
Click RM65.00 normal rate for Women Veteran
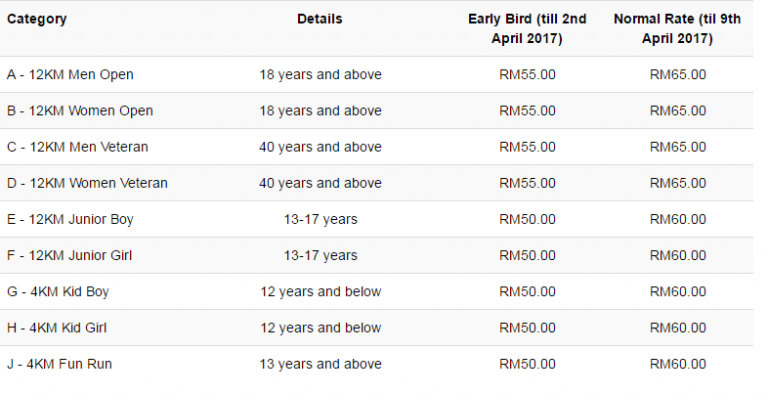tap(678, 183)
